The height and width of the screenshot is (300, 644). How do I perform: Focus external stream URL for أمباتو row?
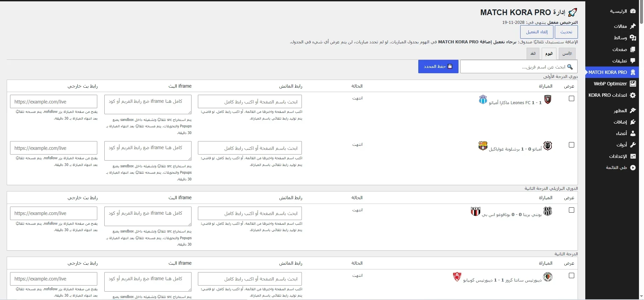pos(54,148)
